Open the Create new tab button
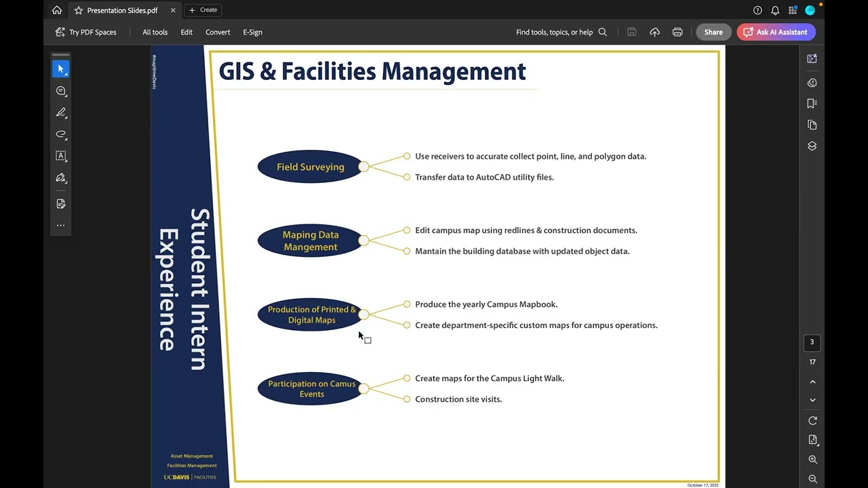This screenshot has height=488, width=868. (203, 10)
